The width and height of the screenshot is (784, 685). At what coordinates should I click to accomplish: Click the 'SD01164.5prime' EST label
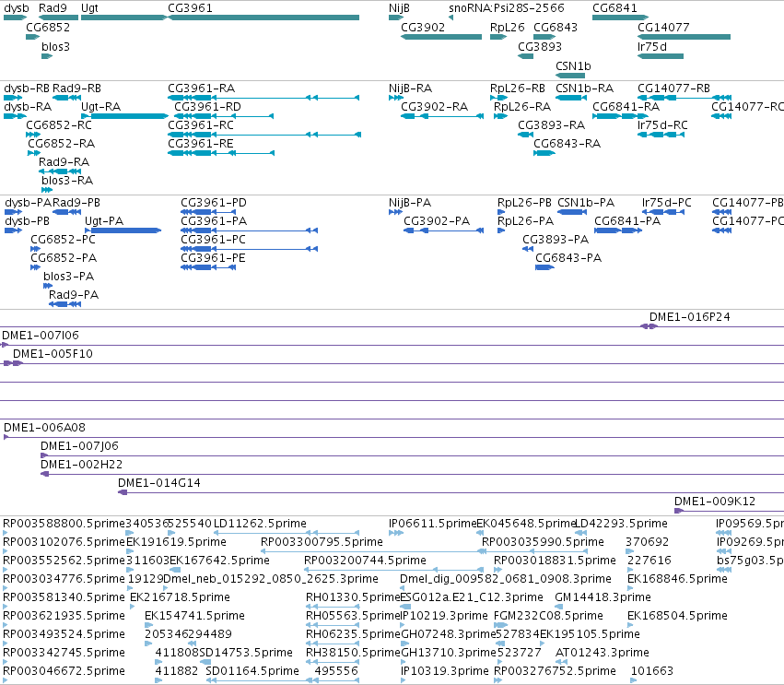point(252,671)
